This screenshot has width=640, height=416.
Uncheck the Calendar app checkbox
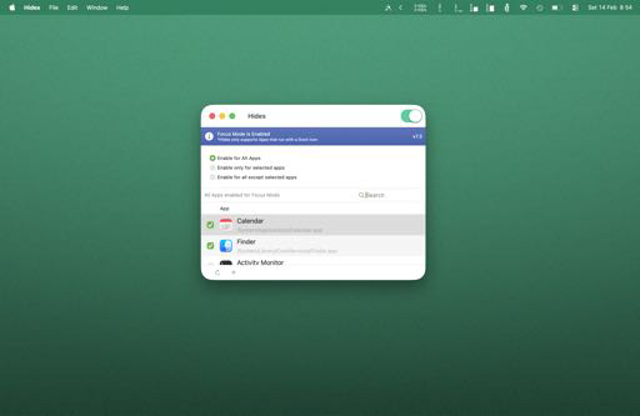pos(210,225)
